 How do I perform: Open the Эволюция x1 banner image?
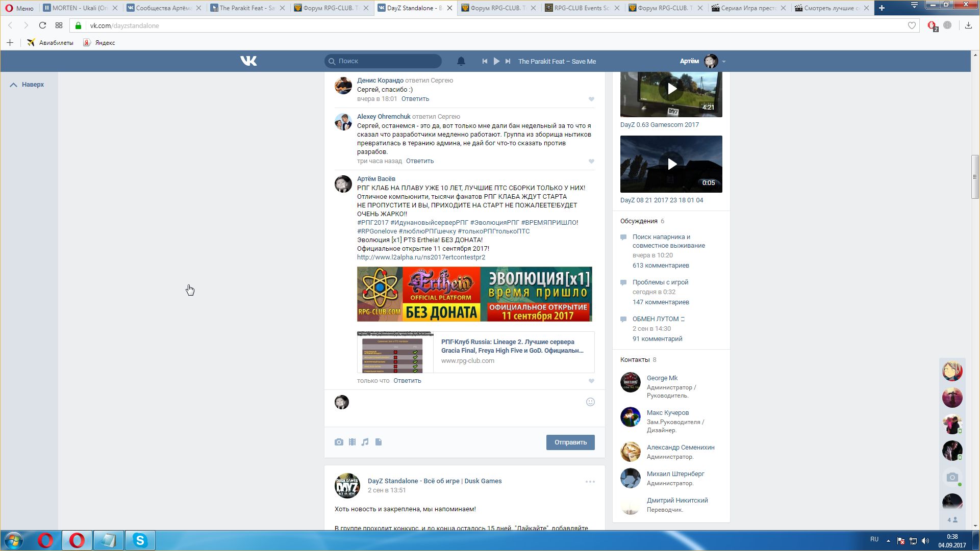coord(474,294)
